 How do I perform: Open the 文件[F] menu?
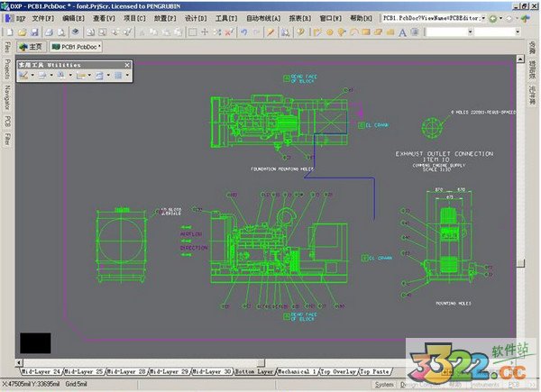pos(42,18)
